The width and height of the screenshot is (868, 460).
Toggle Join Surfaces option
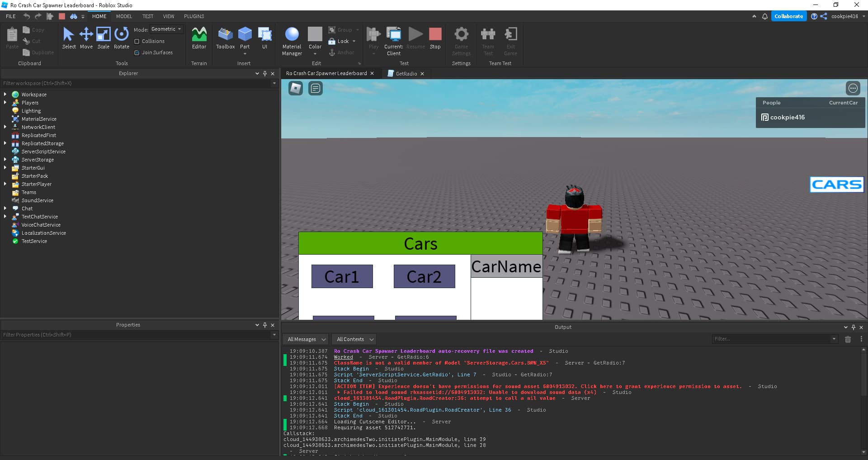click(x=137, y=52)
